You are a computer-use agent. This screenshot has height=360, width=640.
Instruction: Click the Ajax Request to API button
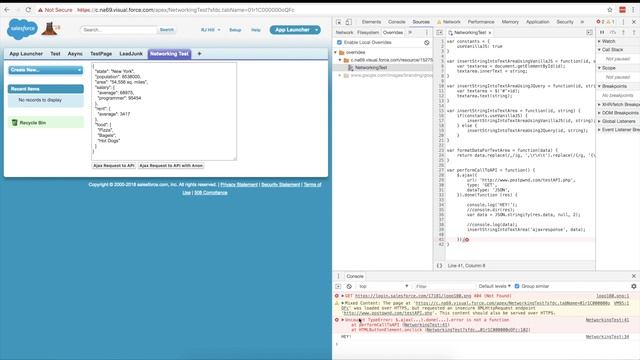[x=113, y=166]
